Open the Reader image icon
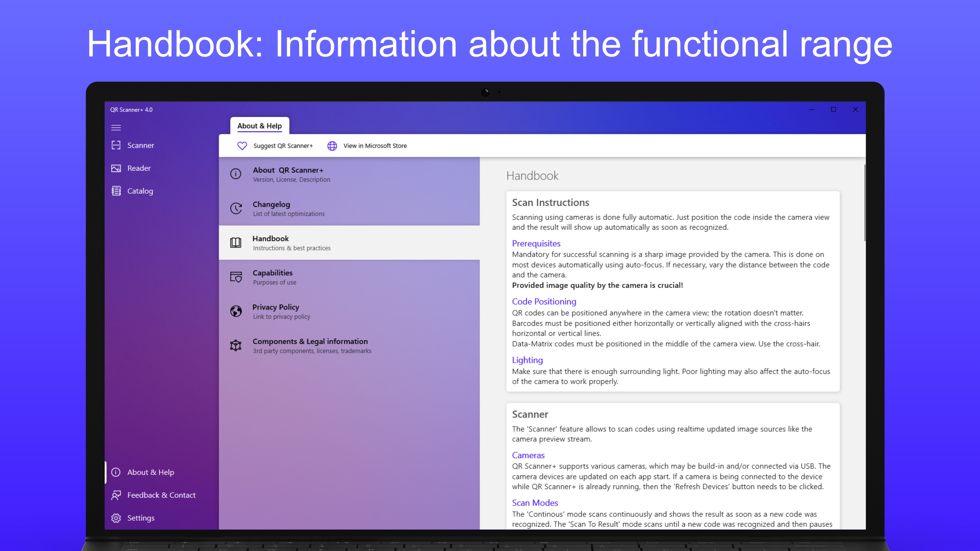 coord(116,168)
